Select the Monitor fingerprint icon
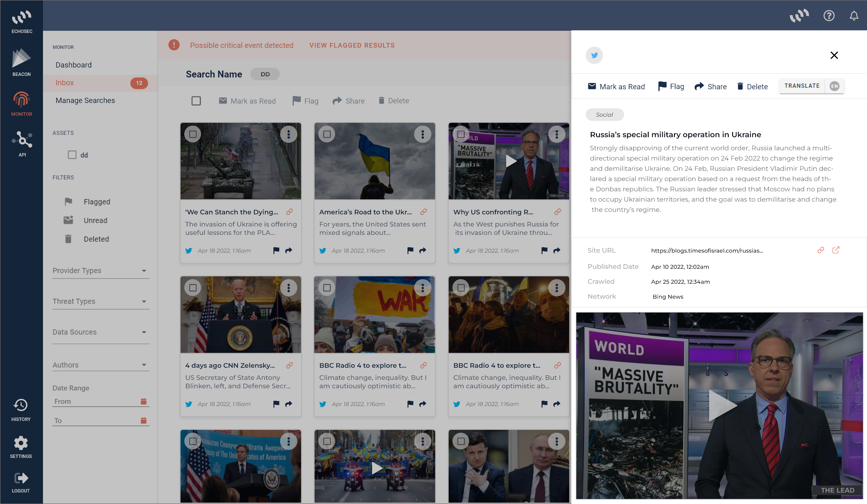 (21, 100)
